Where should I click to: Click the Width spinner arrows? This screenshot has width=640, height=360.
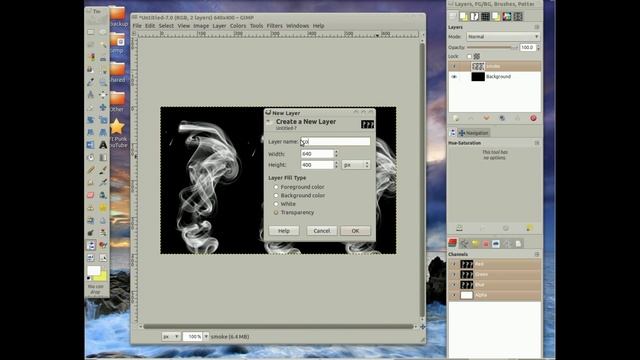(x=336, y=154)
